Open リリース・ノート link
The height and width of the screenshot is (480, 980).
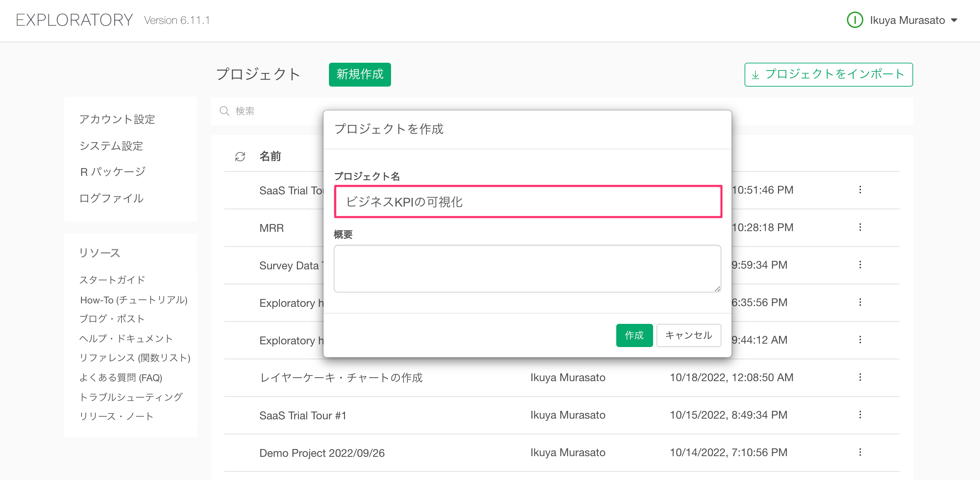116,417
